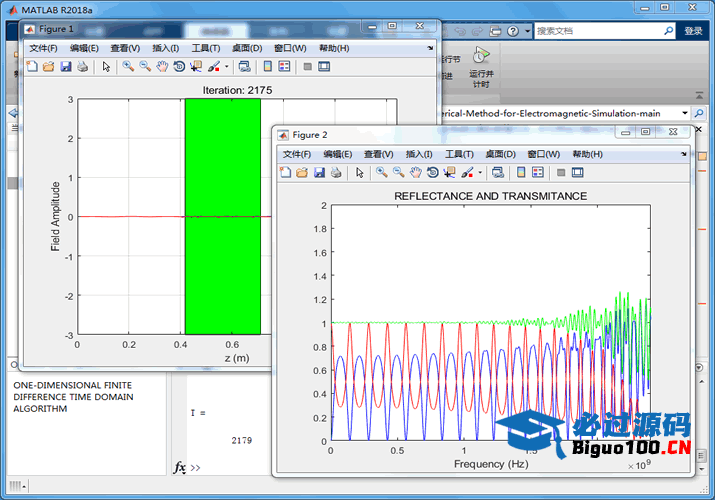The image size is (715, 500).
Task: Expand current folder path dropdown arrow
Action: click(684, 113)
